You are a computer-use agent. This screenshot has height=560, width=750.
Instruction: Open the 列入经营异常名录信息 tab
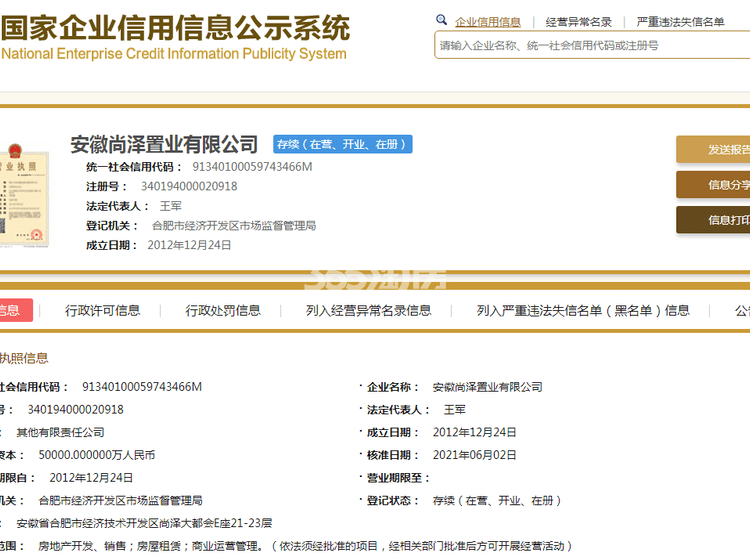[368, 311]
